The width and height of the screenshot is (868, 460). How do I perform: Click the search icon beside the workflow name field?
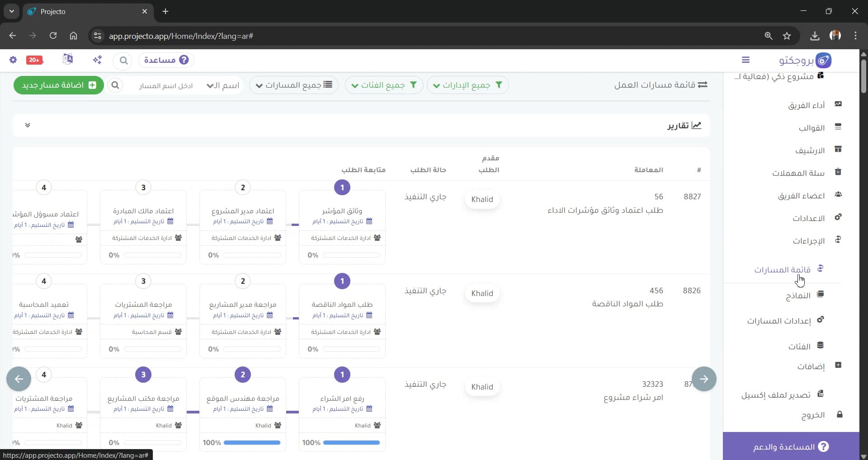pyautogui.click(x=115, y=85)
